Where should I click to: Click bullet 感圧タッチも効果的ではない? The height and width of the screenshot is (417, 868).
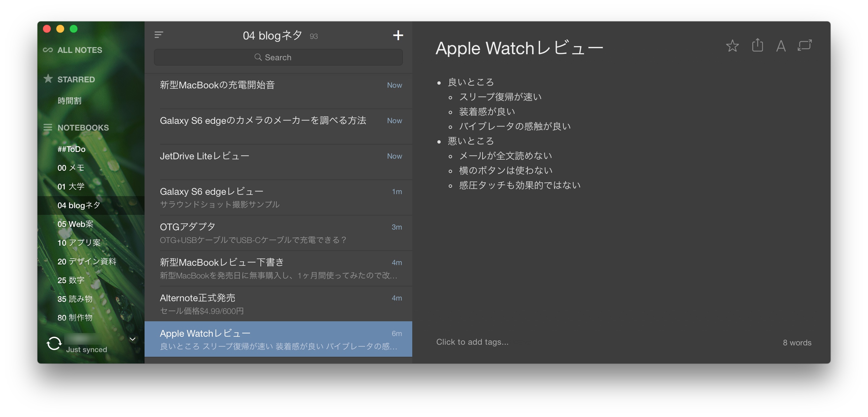520,185
